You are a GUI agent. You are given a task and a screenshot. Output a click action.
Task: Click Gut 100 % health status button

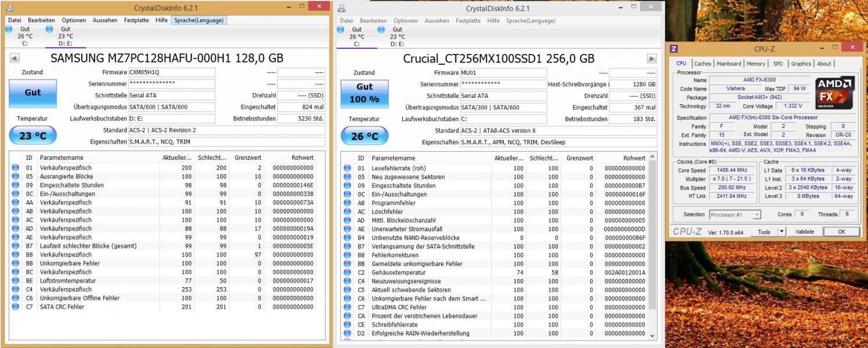[x=364, y=93]
